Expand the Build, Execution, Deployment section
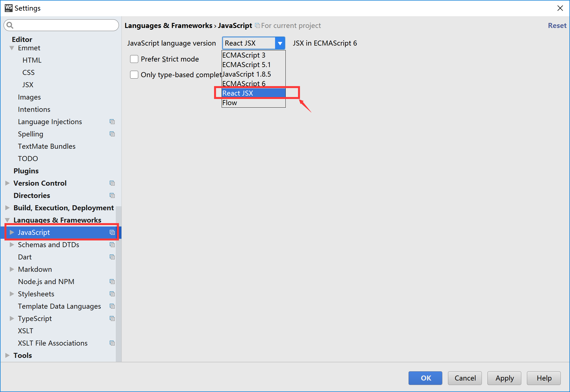The width and height of the screenshot is (570, 392). click(7, 208)
